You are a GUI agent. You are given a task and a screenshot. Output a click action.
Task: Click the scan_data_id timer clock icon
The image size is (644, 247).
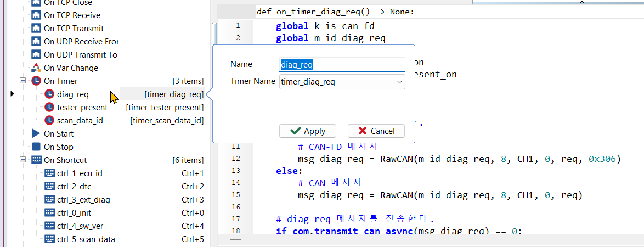pos(49,120)
